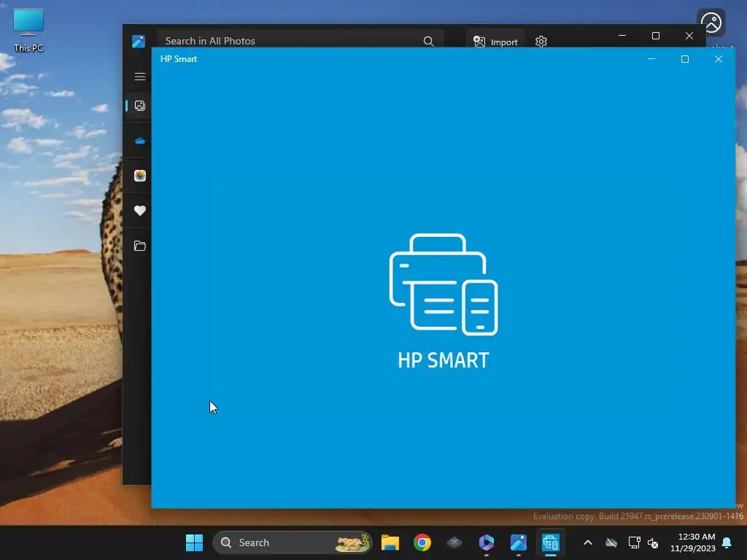Launch Google Chrome from taskbar
Screen dimensions: 747x560
(422, 542)
